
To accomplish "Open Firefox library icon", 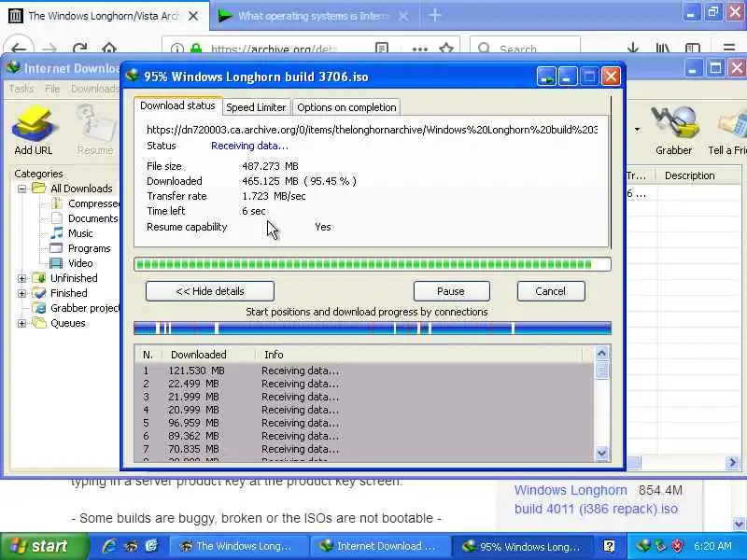I will click(662, 49).
